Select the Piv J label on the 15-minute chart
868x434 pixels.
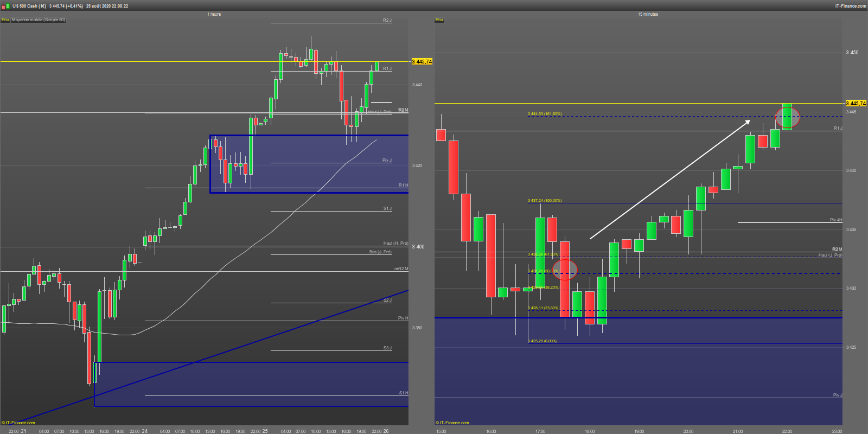click(838, 395)
